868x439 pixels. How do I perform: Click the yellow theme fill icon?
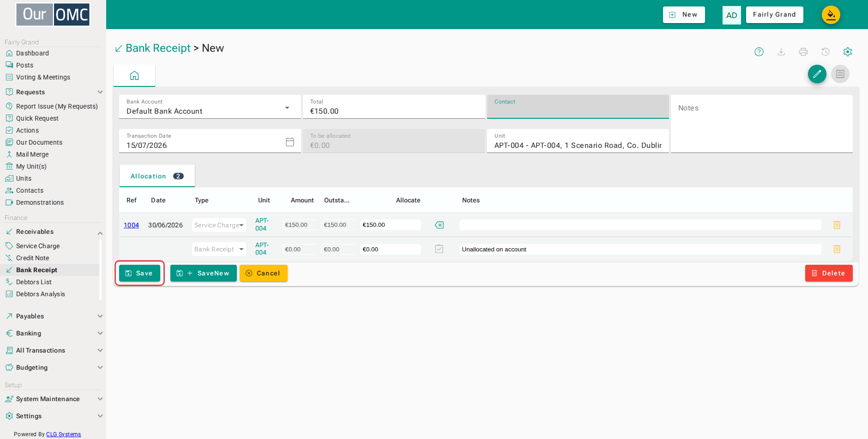pyautogui.click(x=831, y=15)
